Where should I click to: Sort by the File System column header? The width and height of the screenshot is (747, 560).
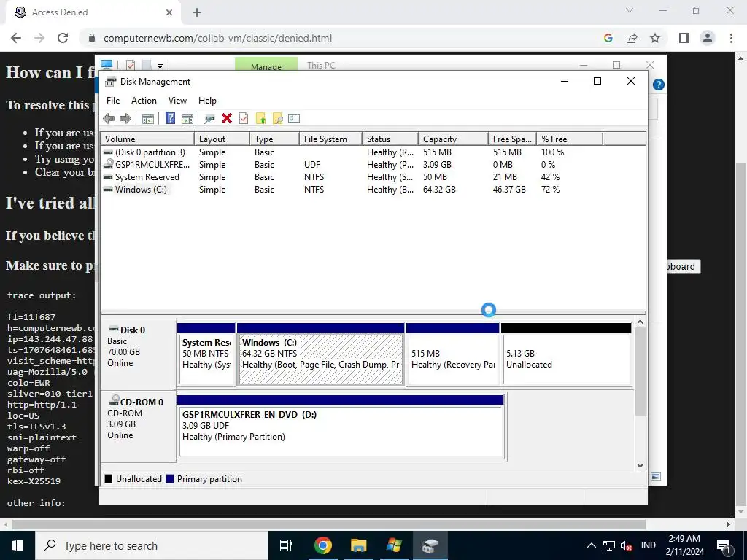click(x=330, y=139)
